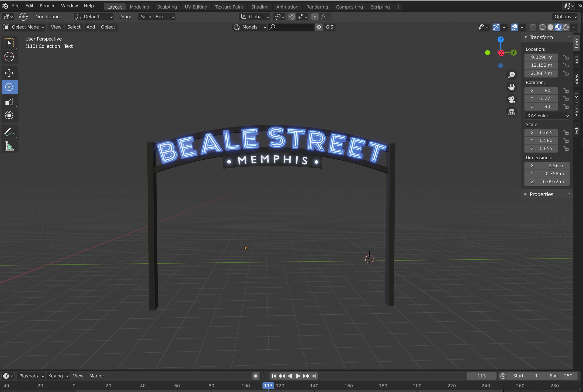Toggle auto keying record button
The width and height of the screenshot is (583, 392).
(x=256, y=376)
